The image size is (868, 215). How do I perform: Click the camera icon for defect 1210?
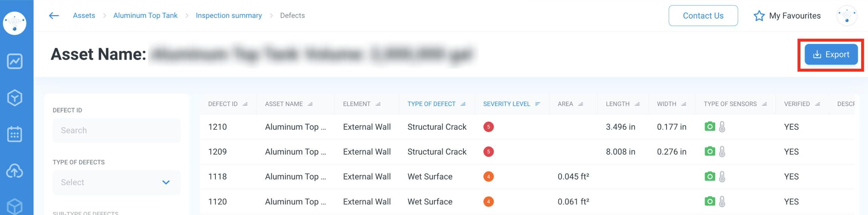coord(709,127)
